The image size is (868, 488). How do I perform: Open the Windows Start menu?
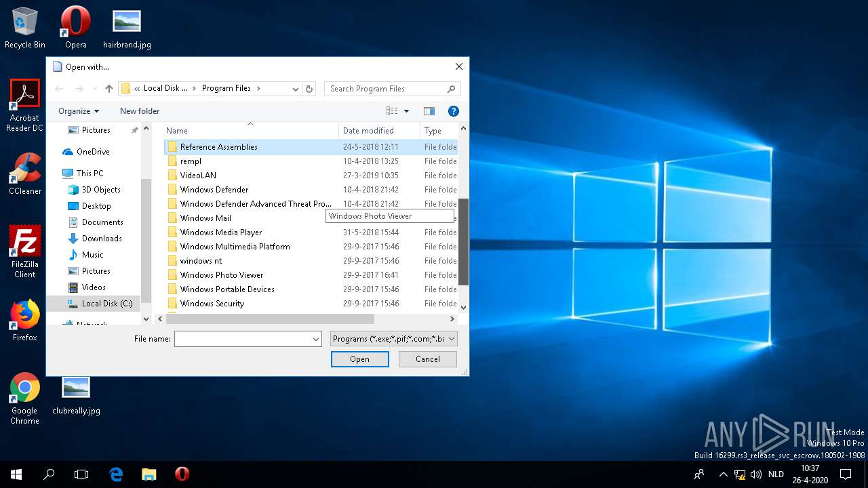pos(16,474)
